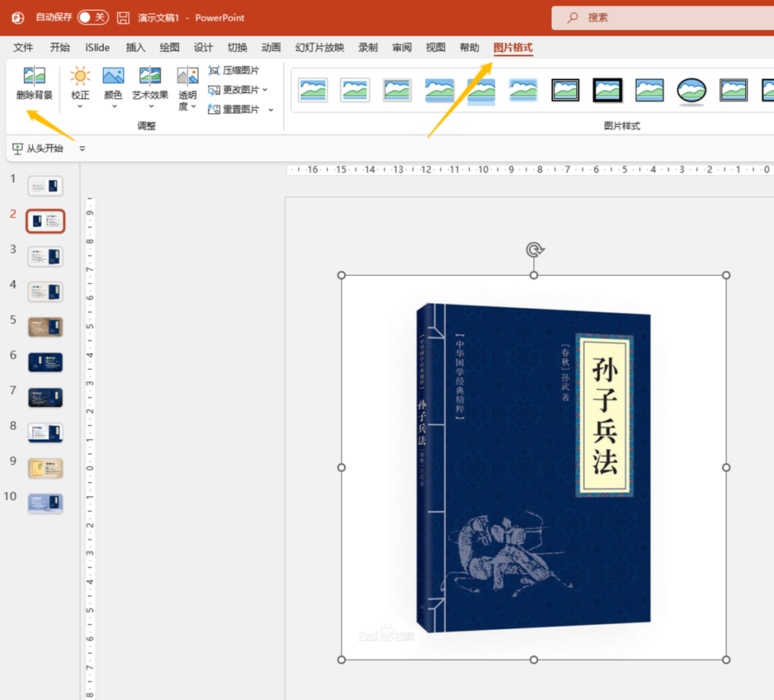Screen dimensions: 774x700
Task: Switch to the Help (帮助) tab
Action: 469,47
